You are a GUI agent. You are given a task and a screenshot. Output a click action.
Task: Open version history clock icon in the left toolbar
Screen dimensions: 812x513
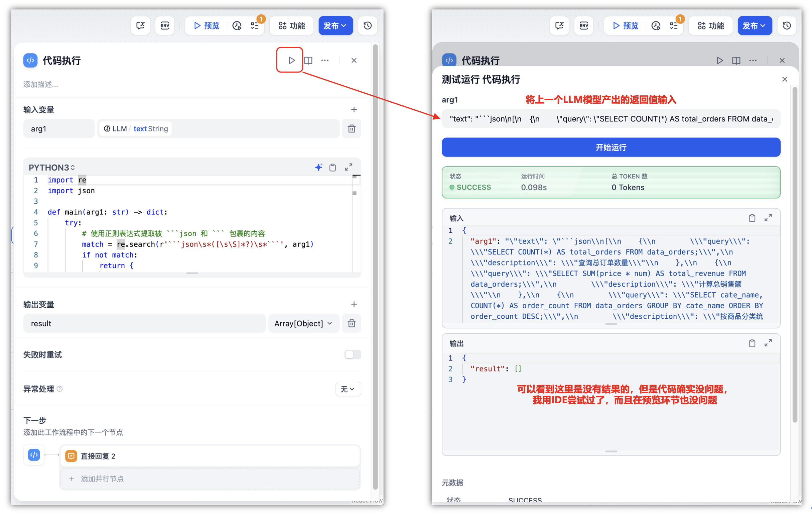click(368, 26)
